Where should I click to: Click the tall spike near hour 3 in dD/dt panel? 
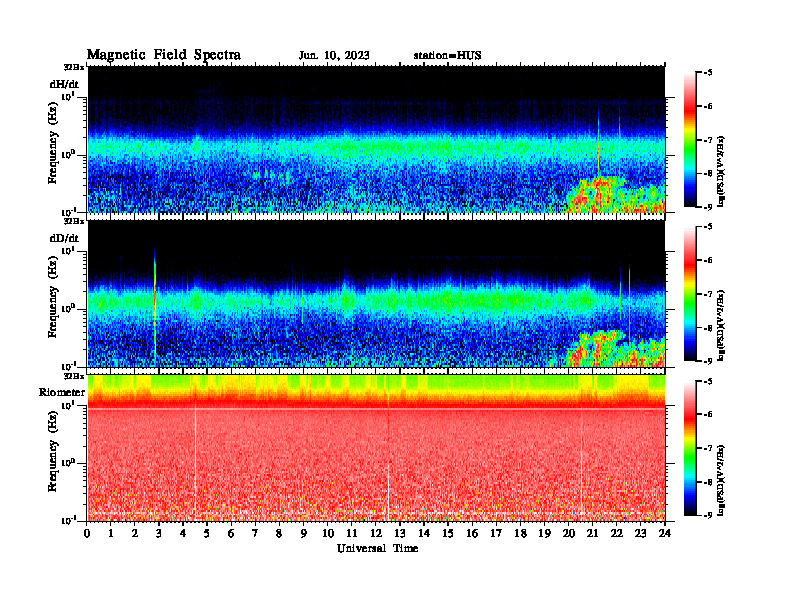[x=155, y=307]
